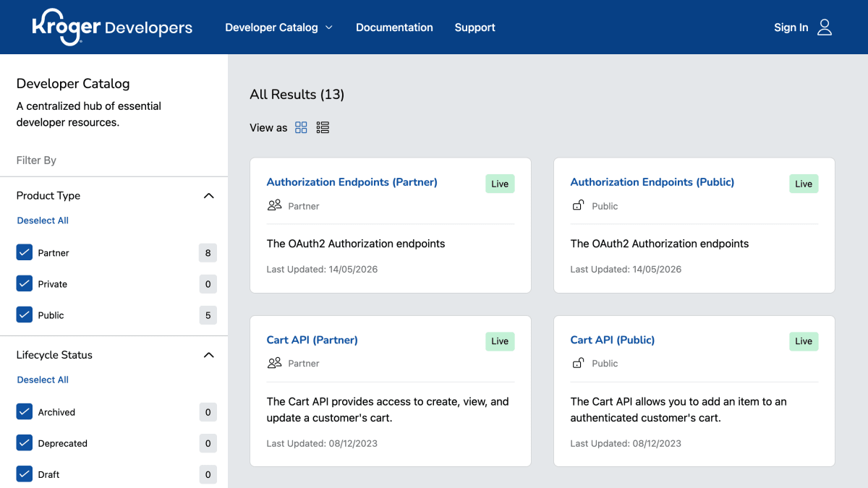Click the View as label
The image size is (868, 488).
point(268,128)
